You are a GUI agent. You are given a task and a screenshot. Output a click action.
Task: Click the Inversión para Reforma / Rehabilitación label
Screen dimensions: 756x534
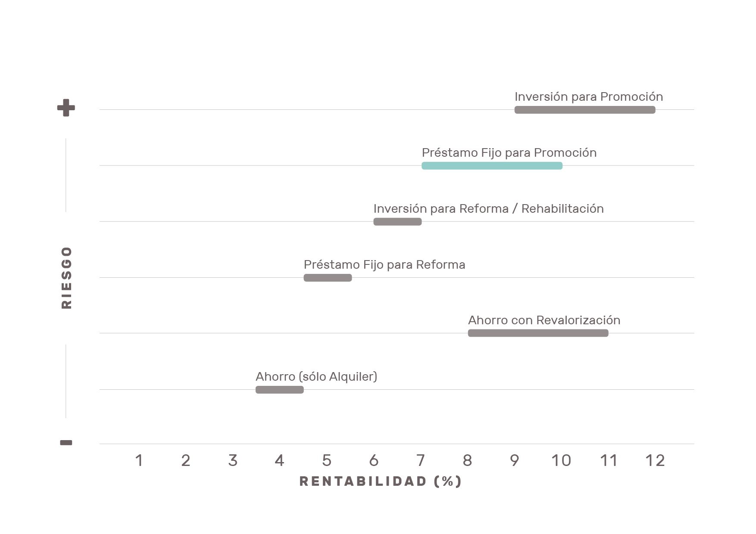[x=489, y=209]
